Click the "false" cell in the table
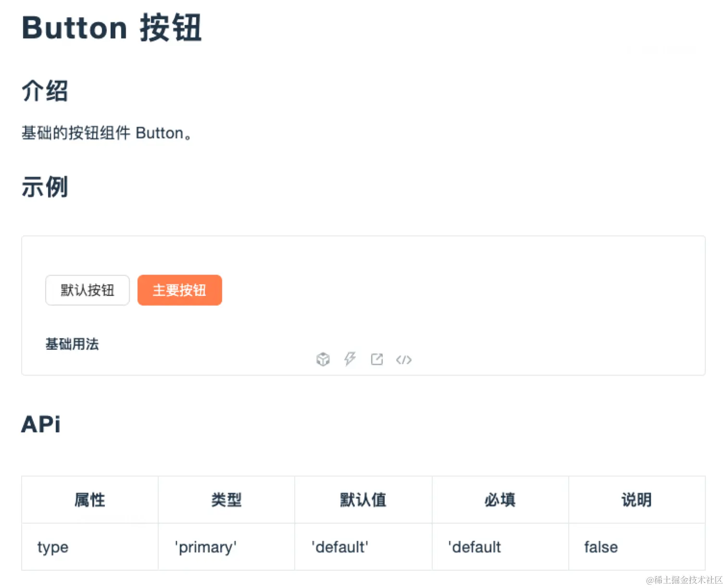Screen dimensions: 726x588 coord(601,547)
